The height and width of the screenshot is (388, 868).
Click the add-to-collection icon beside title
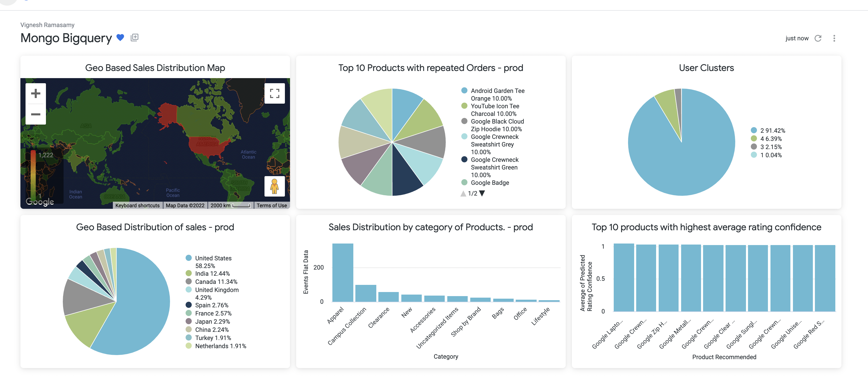coord(135,37)
